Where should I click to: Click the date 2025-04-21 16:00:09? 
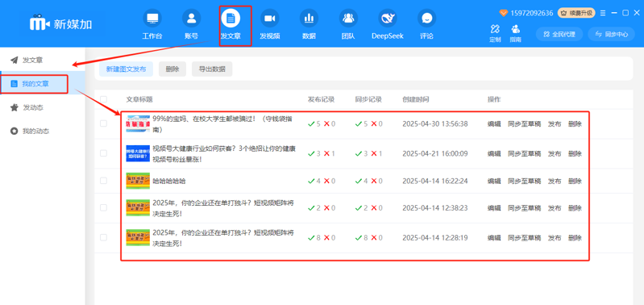pos(435,154)
